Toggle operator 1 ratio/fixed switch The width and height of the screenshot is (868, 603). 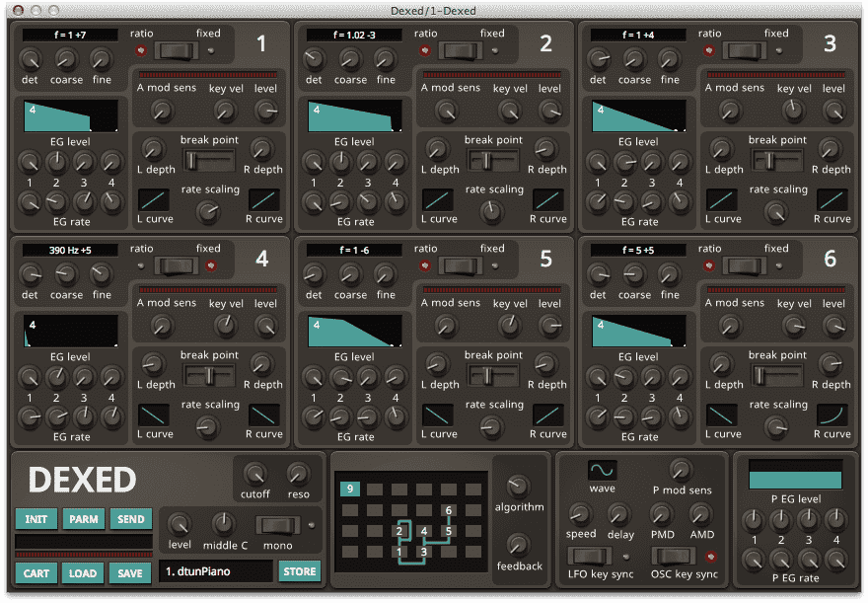coord(176,51)
